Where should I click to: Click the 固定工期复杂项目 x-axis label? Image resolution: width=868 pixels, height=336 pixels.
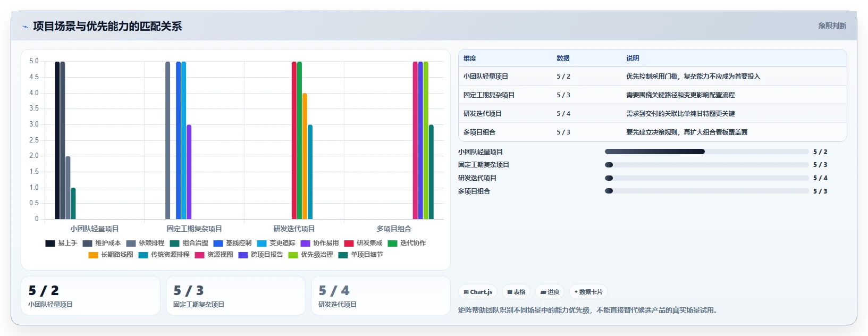pos(194,229)
